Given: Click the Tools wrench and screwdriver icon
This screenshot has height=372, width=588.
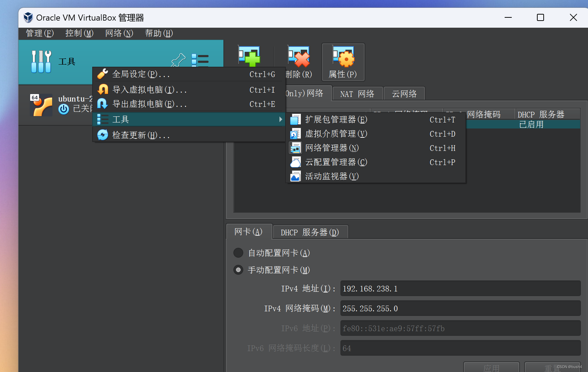Looking at the screenshot, I should [x=41, y=61].
